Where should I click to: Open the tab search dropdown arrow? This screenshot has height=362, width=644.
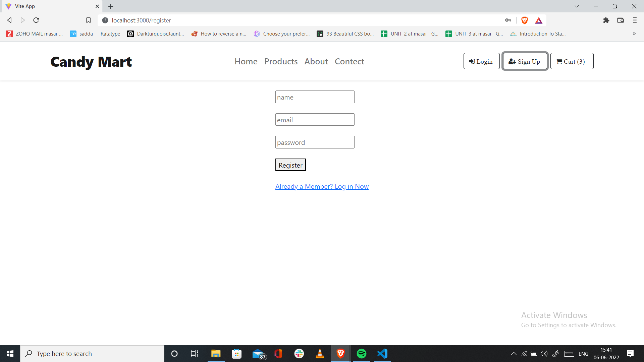577,6
